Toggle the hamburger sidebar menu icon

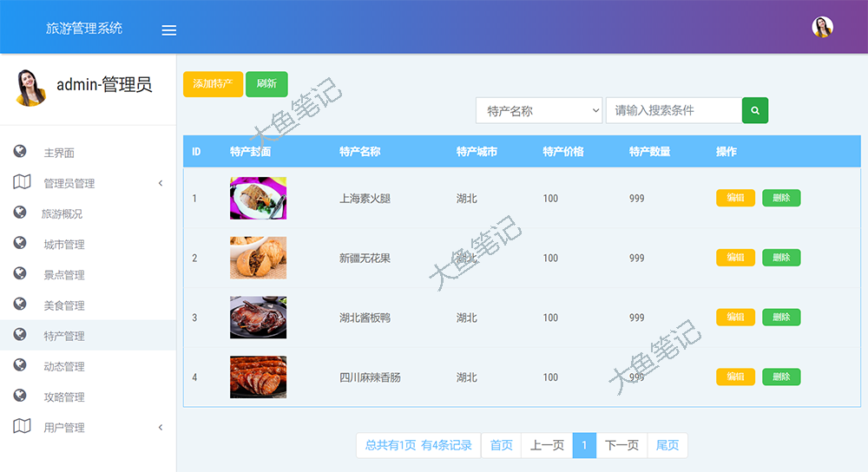[169, 30]
